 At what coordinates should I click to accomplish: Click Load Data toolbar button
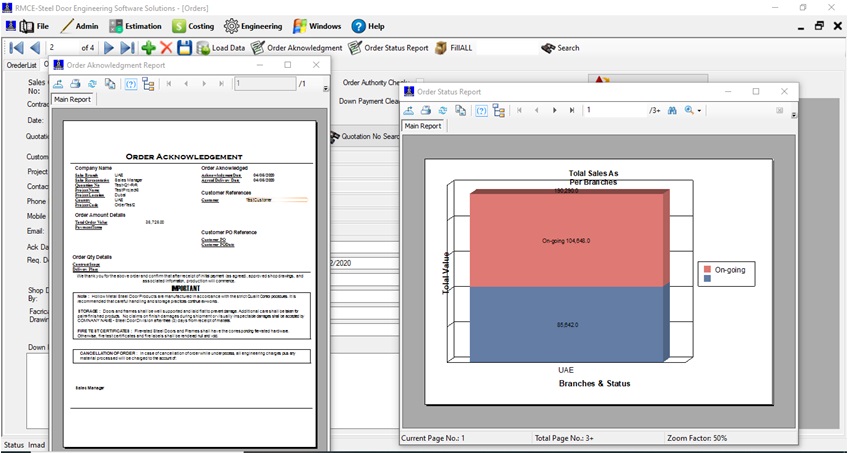pos(221,48)
